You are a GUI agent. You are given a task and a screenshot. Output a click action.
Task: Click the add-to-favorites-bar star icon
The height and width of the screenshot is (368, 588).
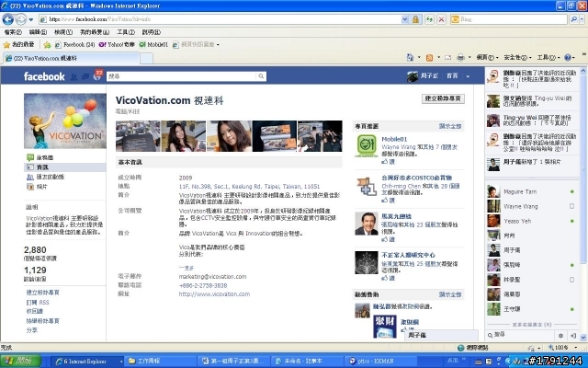(x=47, y=45)
